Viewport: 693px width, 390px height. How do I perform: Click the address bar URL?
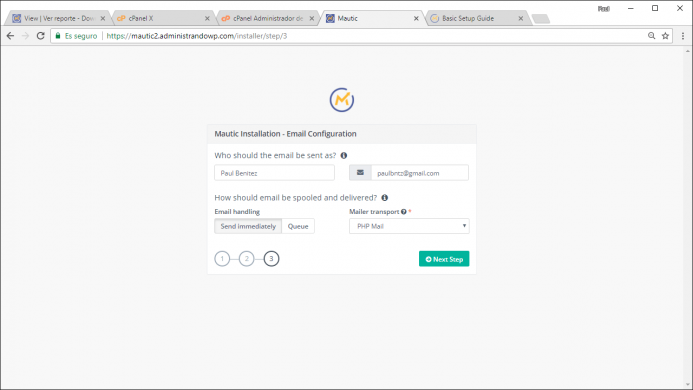pos(197,36)
